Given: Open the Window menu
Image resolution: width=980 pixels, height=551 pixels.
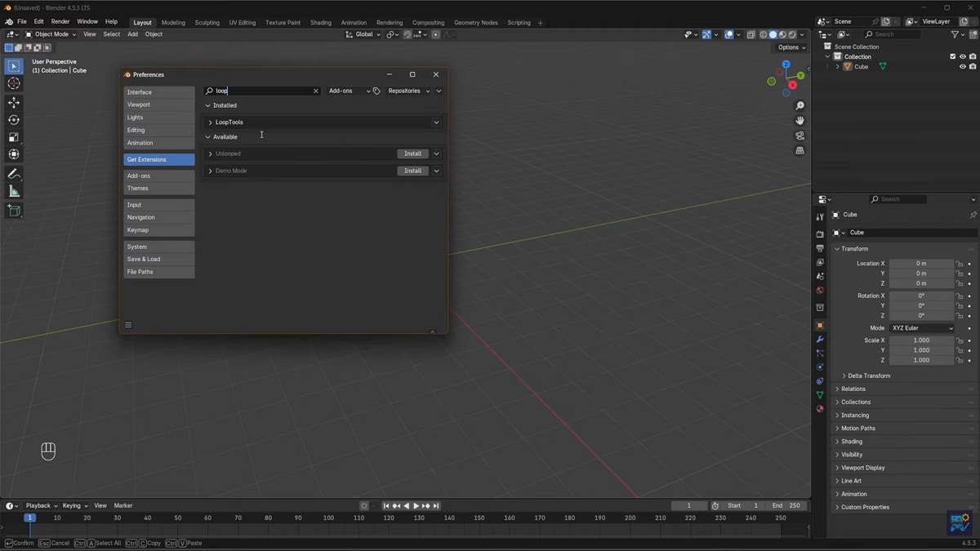Looking at the screenshot, I should (87, 22).
